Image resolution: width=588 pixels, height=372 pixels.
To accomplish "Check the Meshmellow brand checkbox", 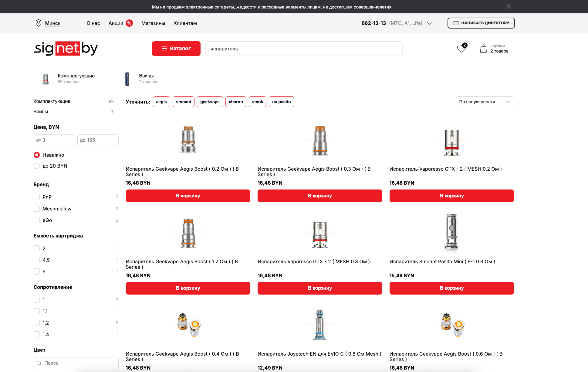I will tap(37, 209).
